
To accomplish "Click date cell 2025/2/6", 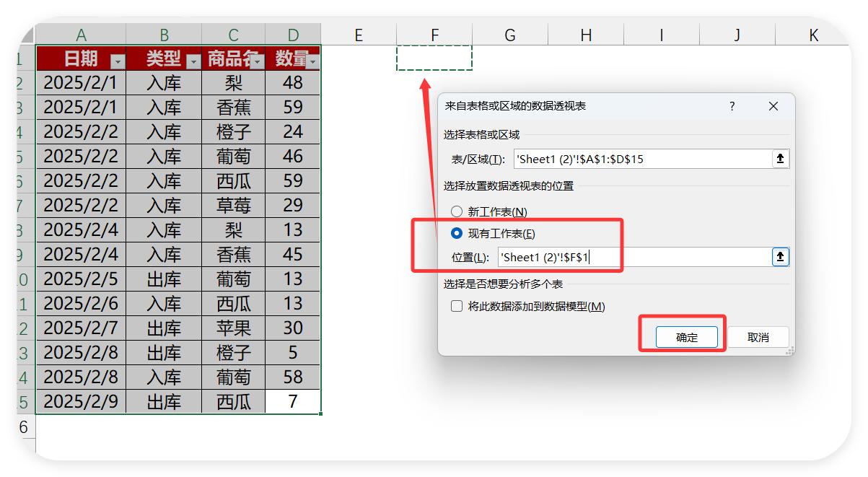I will click(x=81, y=303).
